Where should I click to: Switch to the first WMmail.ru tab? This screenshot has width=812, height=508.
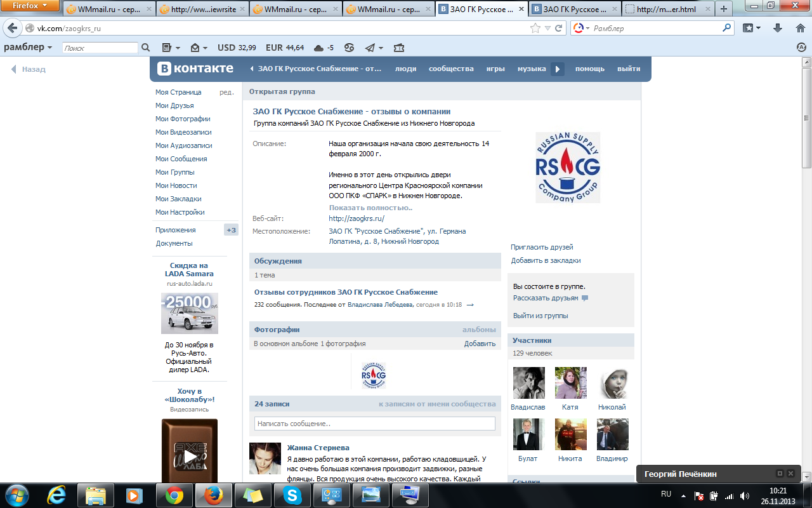pyautogui.click(x=109, y=9)
